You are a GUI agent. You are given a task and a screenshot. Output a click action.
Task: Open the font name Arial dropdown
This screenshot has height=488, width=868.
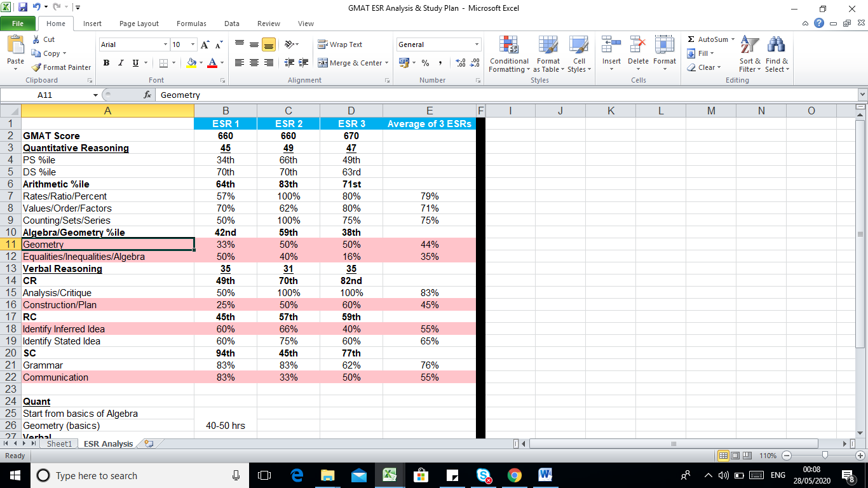point(165,44)
